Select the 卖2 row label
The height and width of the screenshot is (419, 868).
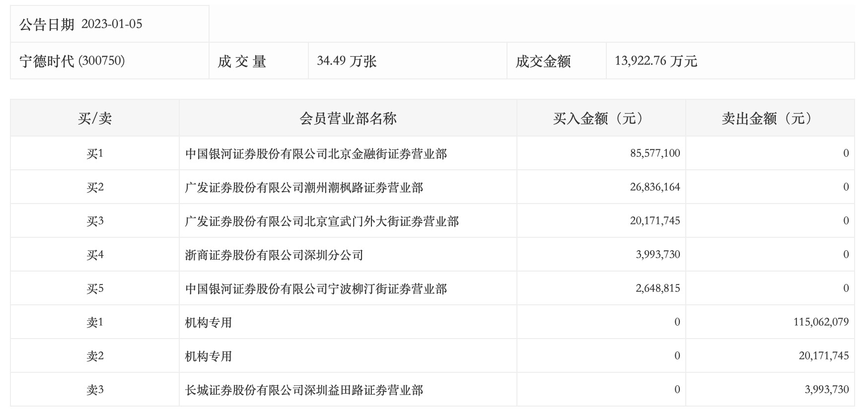click(95, 356)
